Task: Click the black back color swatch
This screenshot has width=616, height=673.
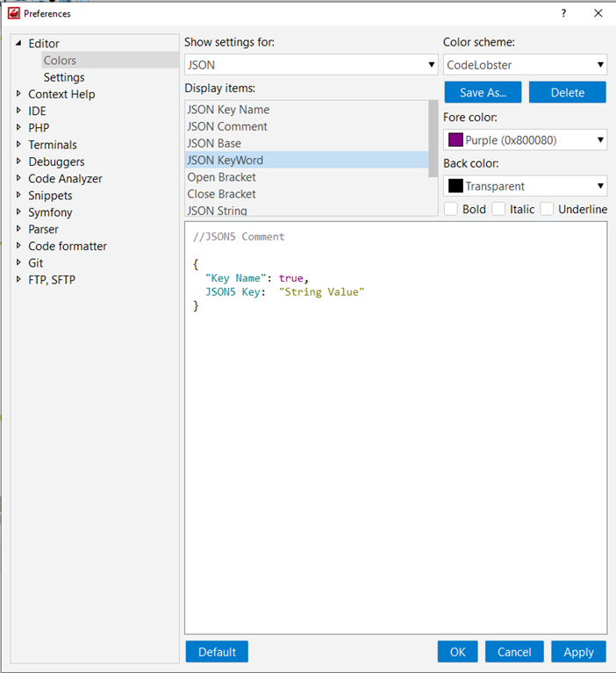Action: click(x=455, y=186)
